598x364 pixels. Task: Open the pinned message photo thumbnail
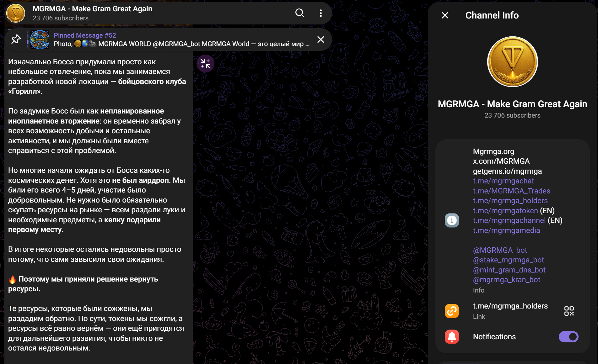[x=40, y=40]
